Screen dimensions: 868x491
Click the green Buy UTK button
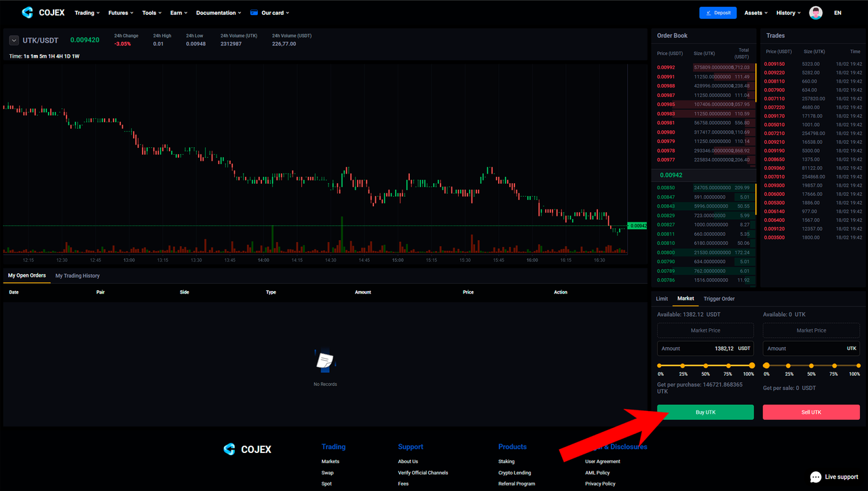click(705, 412)
